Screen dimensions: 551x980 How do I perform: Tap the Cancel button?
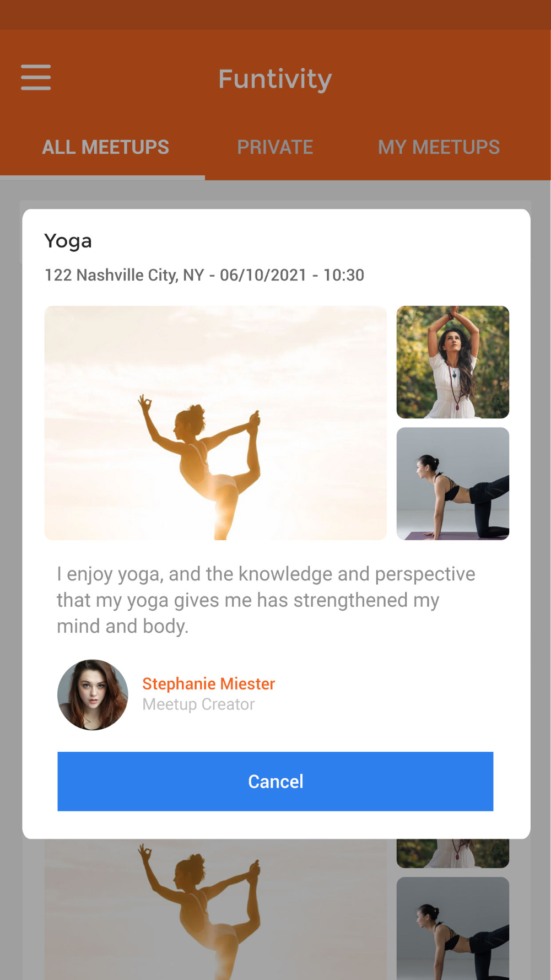click(x=275, y=781)
